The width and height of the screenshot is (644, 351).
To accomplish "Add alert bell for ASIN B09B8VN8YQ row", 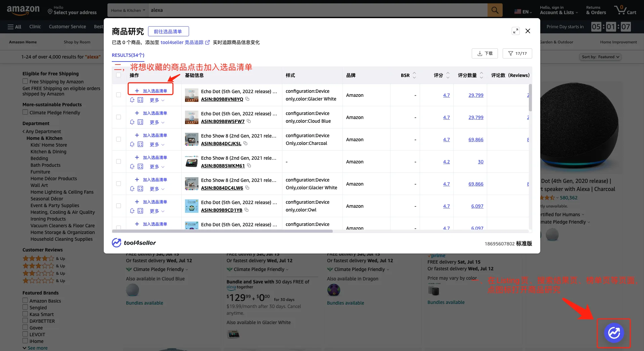I will point(132,100).
